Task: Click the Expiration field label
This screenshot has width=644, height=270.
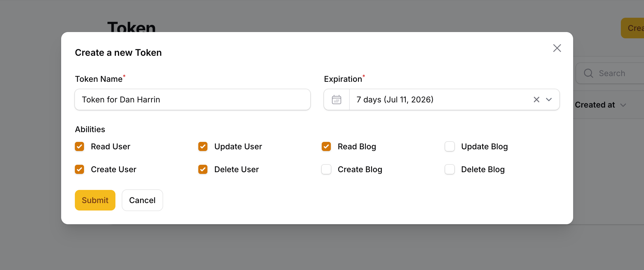Action: (x=343, y=79)
